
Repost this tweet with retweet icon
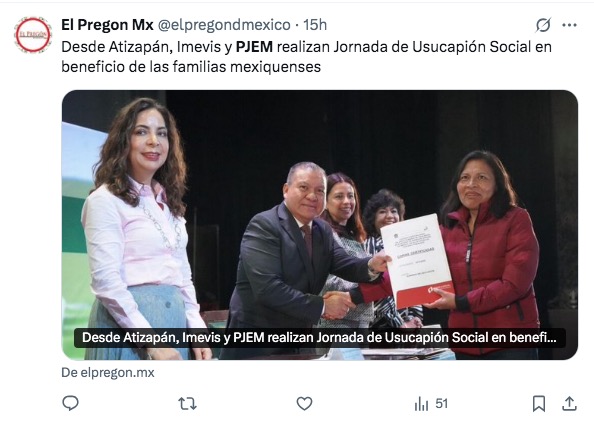[x=188, y=404]
